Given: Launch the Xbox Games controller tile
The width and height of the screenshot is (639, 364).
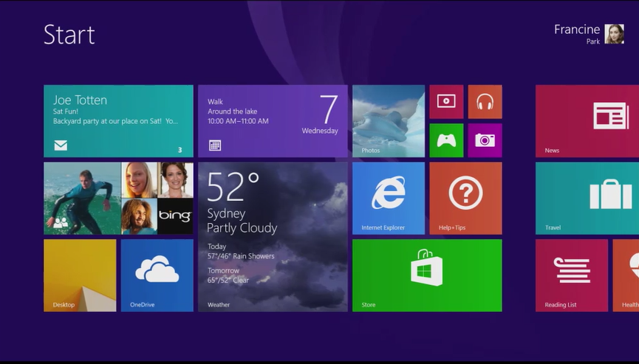Looking at the screenshot, I should click(x=446, y=140).
